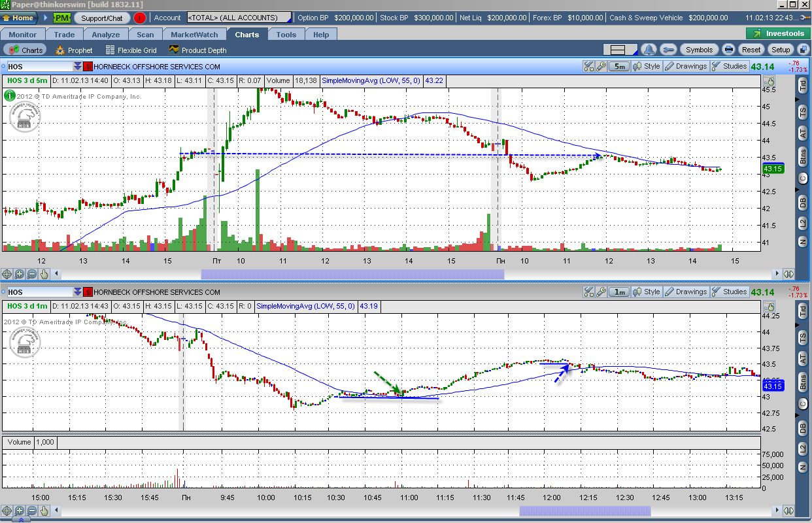812x523 pixels.
Task: Jump to latest bar on lower chart scrollbar
Action: click(x=788, y=511)
